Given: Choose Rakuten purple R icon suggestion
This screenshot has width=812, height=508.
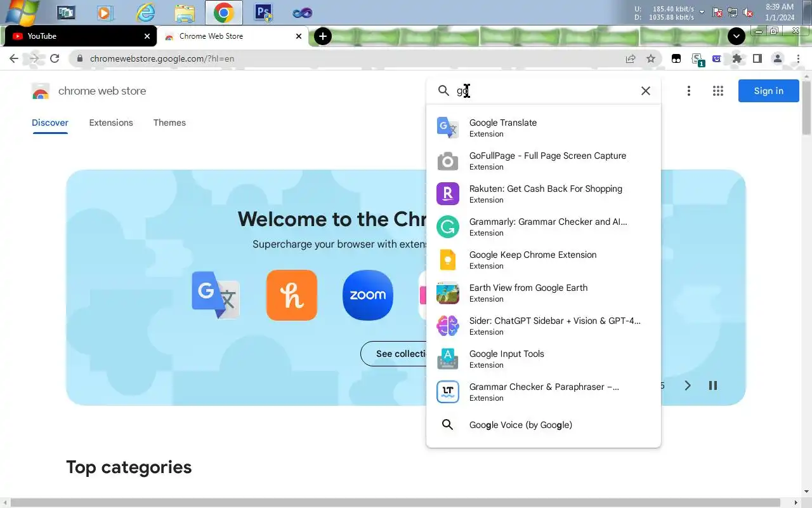Looking at the screenshot, I should pyautogui.click(x=448, y=194).
